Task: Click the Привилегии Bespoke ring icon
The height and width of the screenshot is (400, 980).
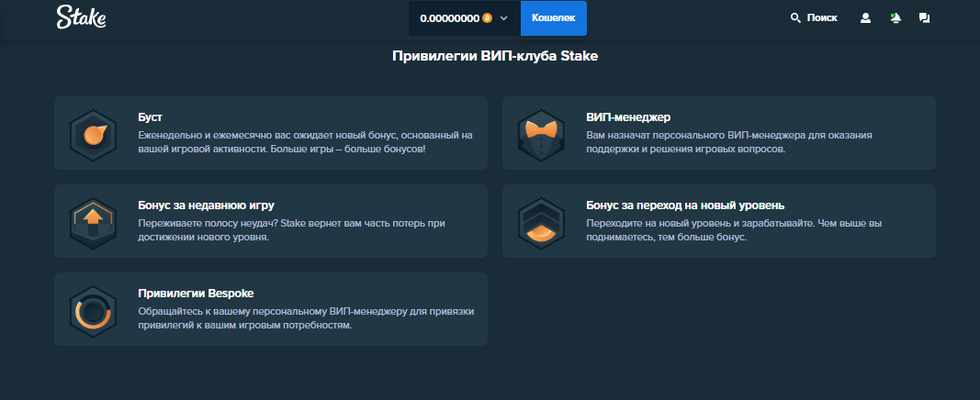Action: [x=93, y=309]
